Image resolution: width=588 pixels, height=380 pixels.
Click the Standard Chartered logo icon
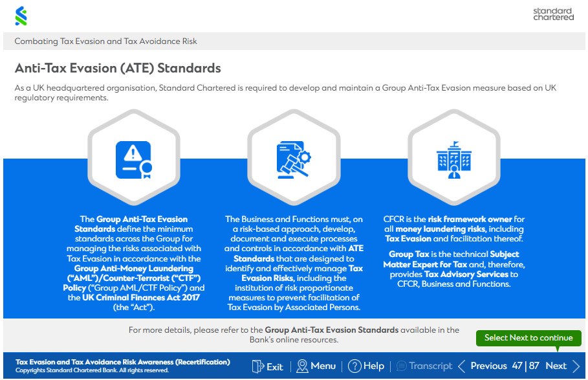click(21, 16)
